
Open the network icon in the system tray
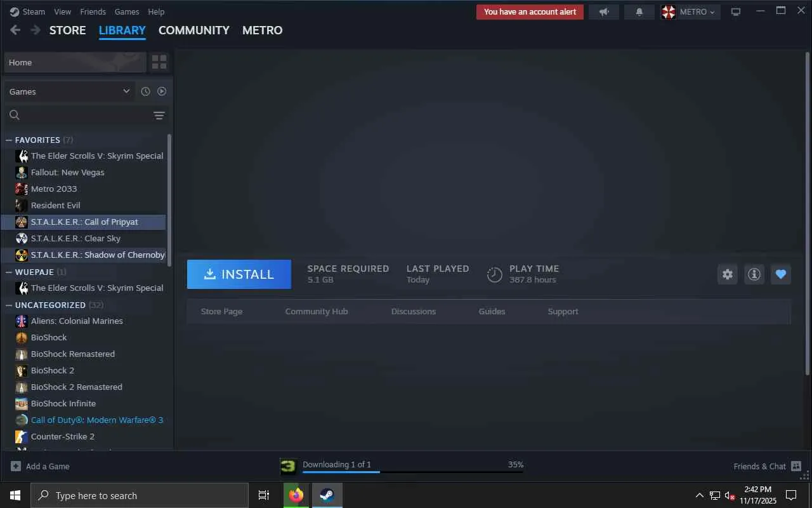(715, 495)
